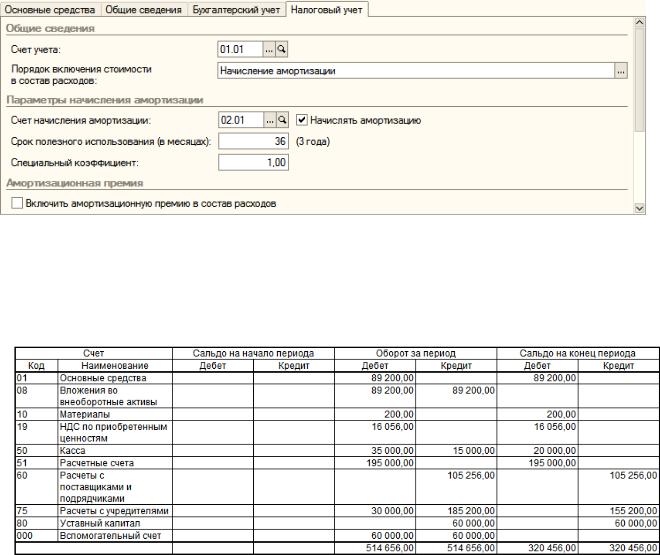Open the Бухгалтерский учет tab
The width and height of the screenshot is (660, 555).
point(236,10)
